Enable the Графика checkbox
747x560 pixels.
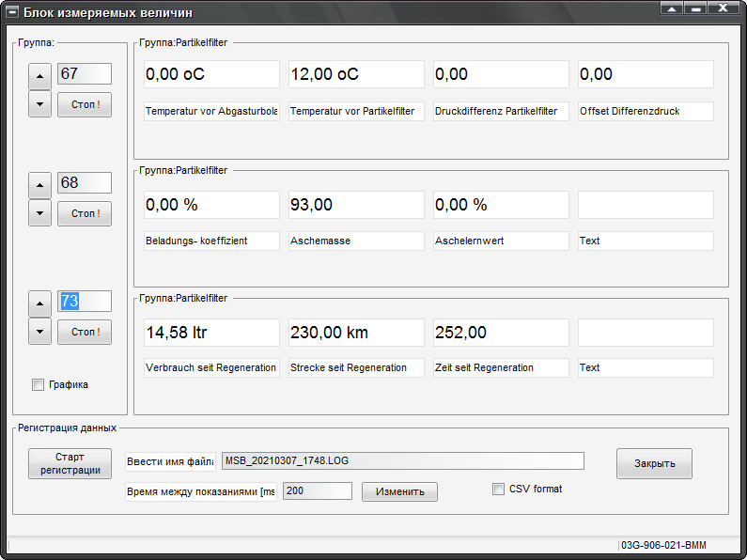39,384
